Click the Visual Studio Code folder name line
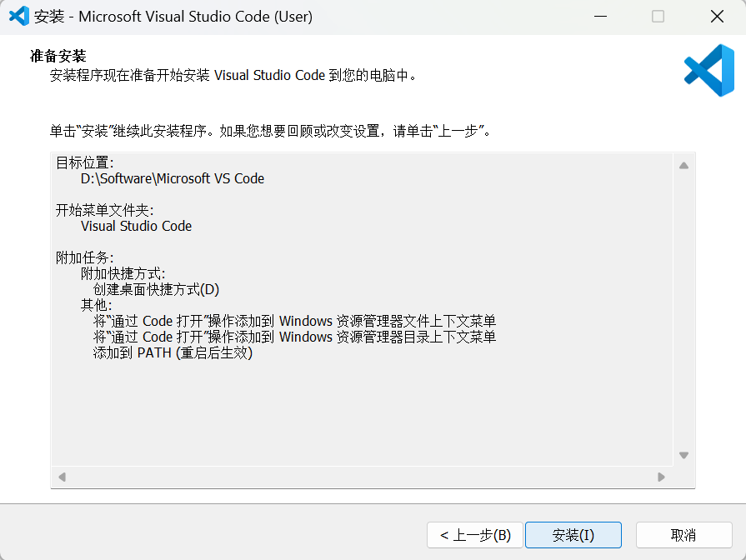Viewport: 746px width, 560px height. click(x=136, y=226)
